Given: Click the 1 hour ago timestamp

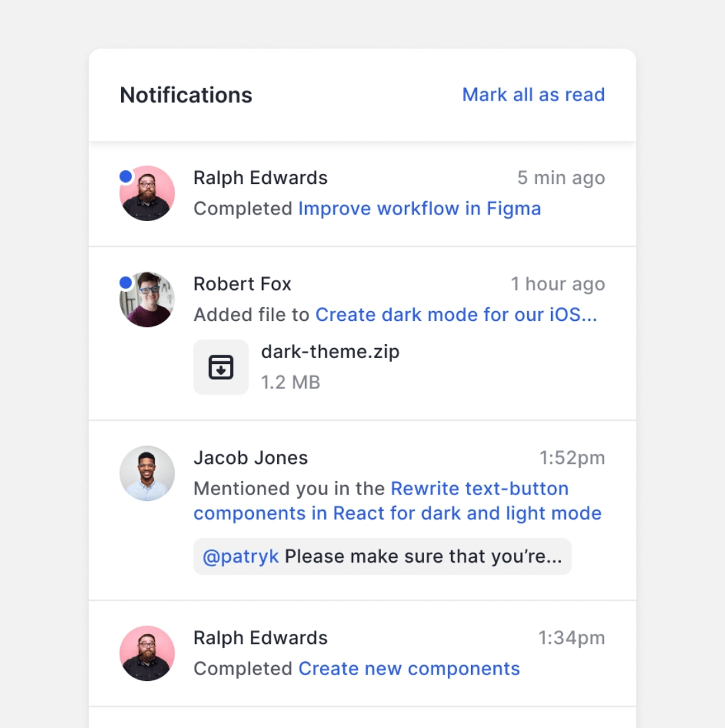Looking at the screenshot, I should (x=558, y=284).
